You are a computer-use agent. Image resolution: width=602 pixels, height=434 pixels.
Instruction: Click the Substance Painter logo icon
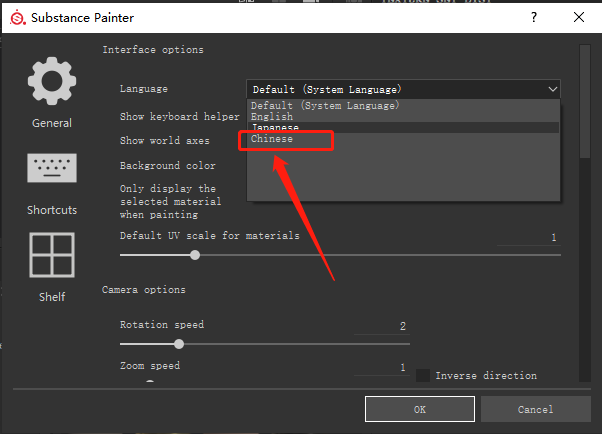(x=18, y=18)
